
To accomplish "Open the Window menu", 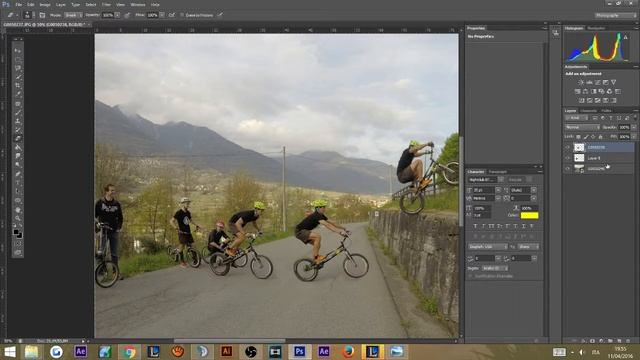I will pos(138,4).
